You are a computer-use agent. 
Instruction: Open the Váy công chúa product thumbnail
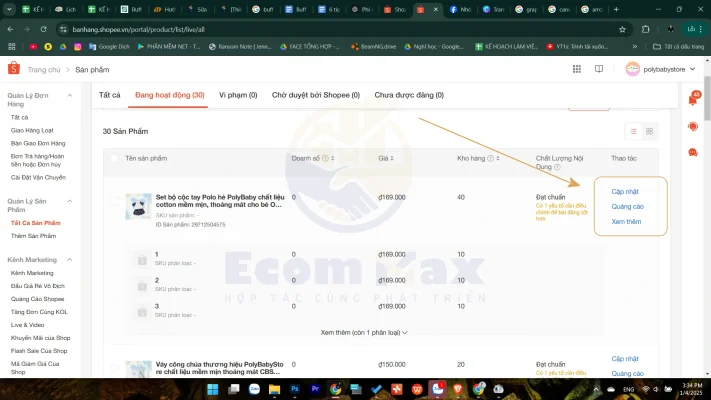[138, 369]
